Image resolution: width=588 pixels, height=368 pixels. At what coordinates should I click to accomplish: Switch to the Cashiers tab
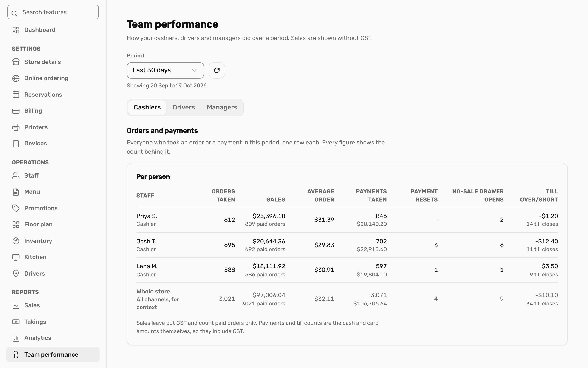147,107
